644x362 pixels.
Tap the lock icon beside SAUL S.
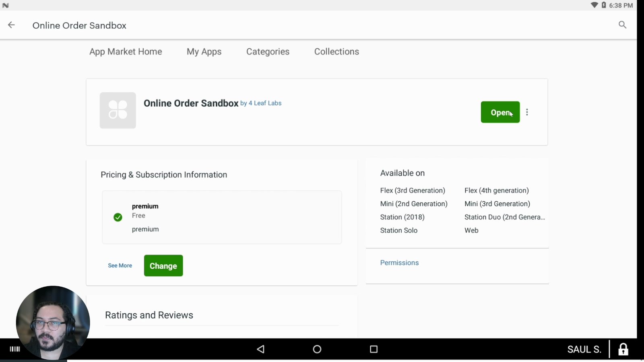point(623,349)
